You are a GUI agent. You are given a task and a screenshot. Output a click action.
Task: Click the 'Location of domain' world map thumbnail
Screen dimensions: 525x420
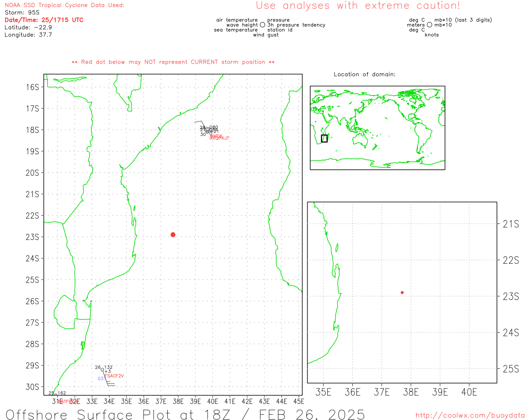point(377,128)
